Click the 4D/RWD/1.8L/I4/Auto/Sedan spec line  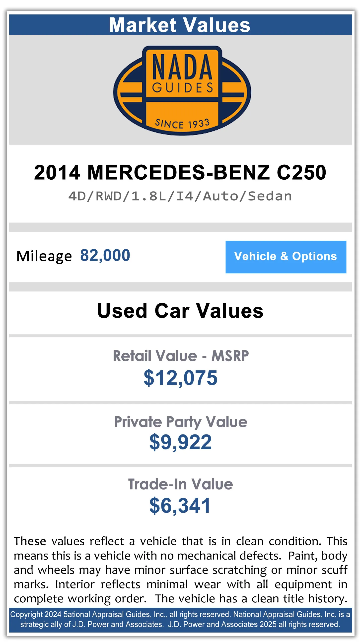point(180,196)
